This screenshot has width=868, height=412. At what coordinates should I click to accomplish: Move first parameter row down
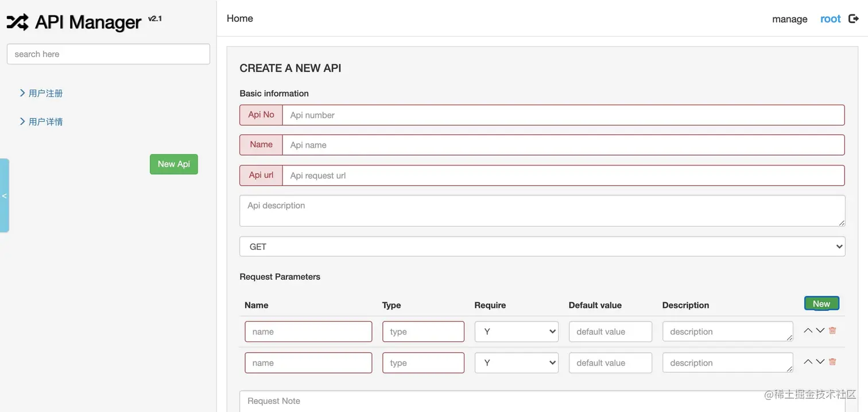(x=820, y=331)
